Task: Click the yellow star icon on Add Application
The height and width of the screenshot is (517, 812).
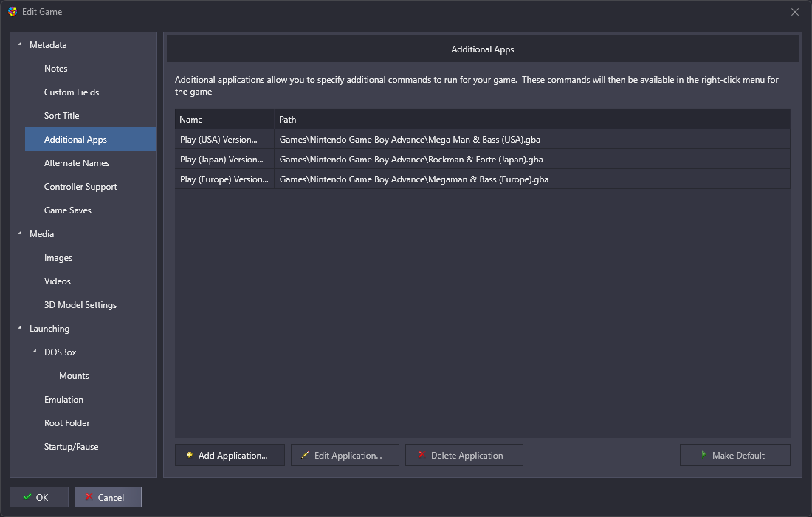Action: 190,455
